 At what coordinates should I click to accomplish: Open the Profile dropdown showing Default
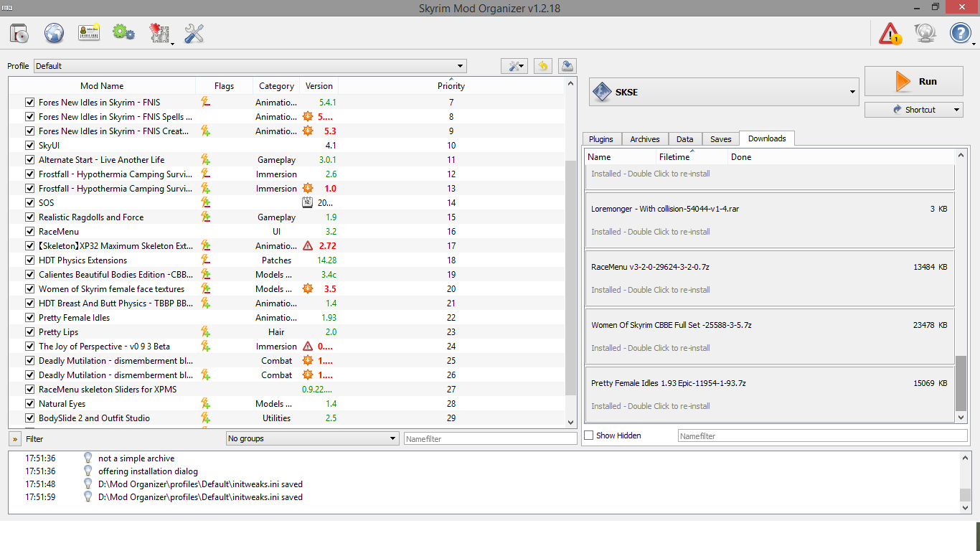[250, 66]
